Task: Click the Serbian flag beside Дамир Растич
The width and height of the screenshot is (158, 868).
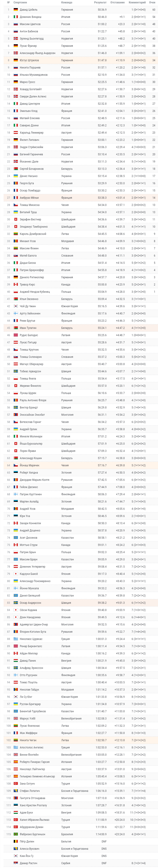Action: [16, 863]
